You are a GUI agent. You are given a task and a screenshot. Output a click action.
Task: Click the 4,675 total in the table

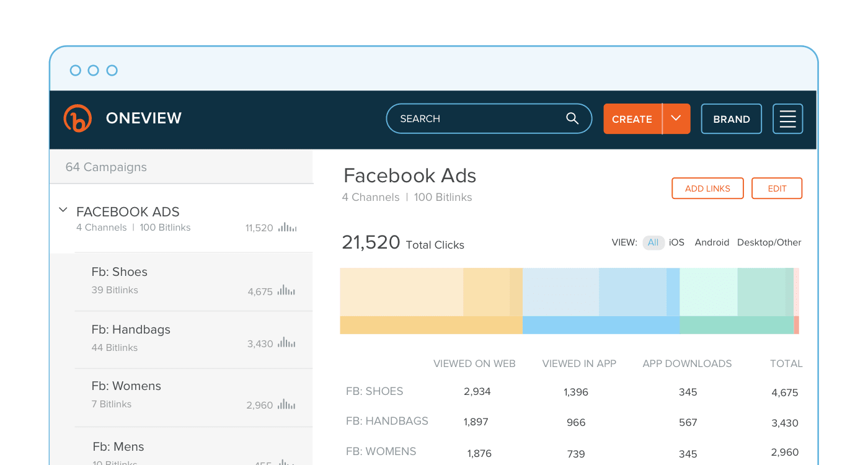coord(785,392)
